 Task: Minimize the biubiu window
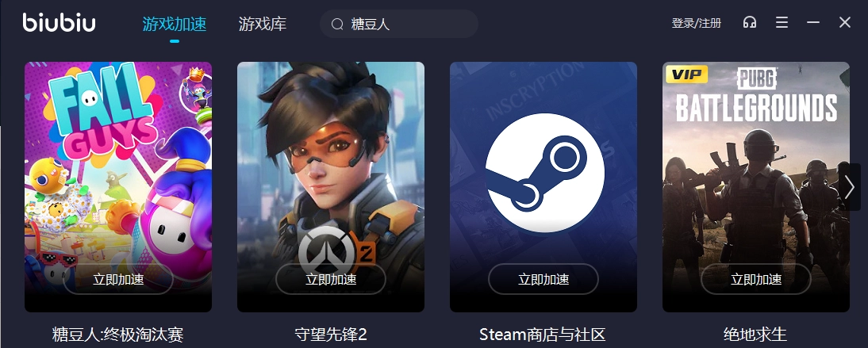[x=813, y=23]
